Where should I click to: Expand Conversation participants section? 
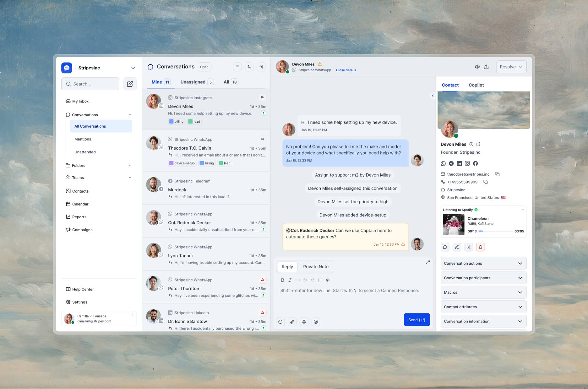pos(483,278)
